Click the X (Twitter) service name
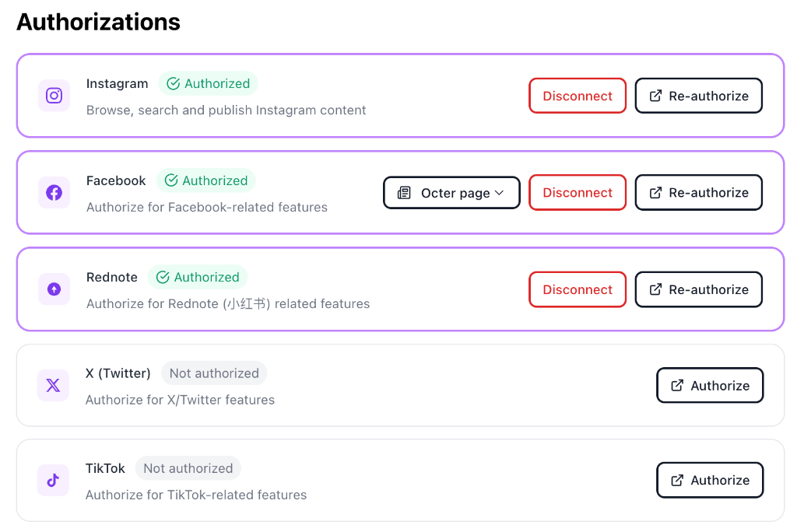 pyautogui.click(x=118, y=373)
